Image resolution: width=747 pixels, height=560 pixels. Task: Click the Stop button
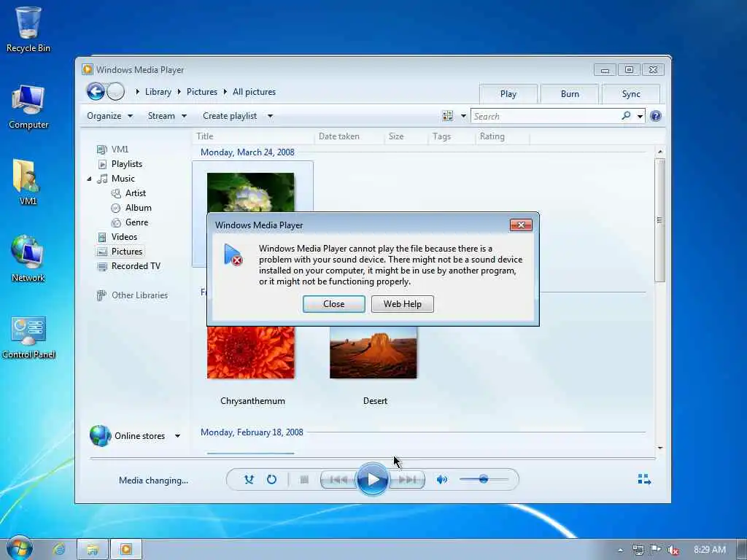coord(304,480)
